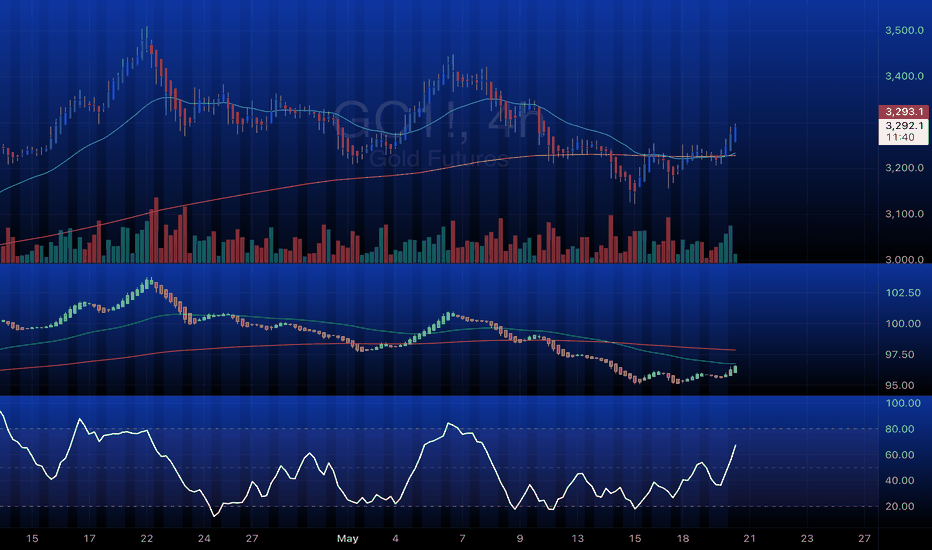Click the tallest red volume bar near date 22
932x550 pixels.
click(x=156, y=230)
